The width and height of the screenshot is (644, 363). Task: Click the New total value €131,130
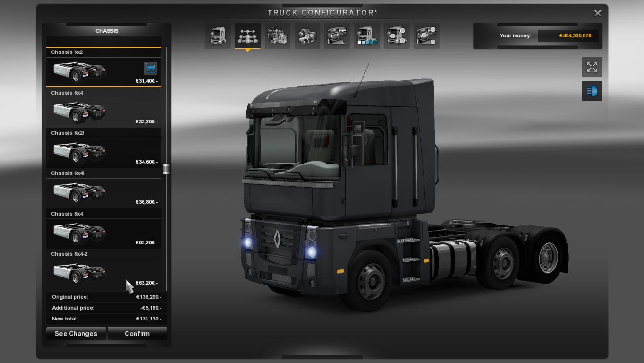tap(149, 319)
